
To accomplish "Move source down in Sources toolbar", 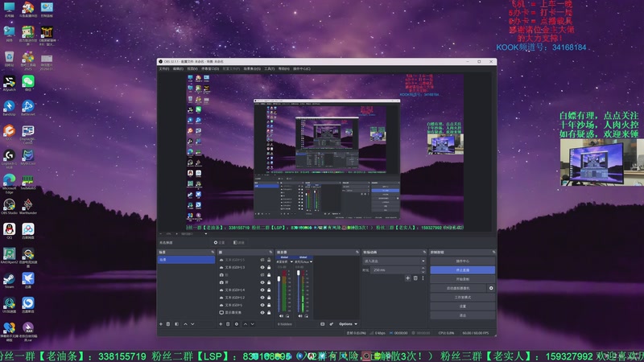I will click(253, 324).
